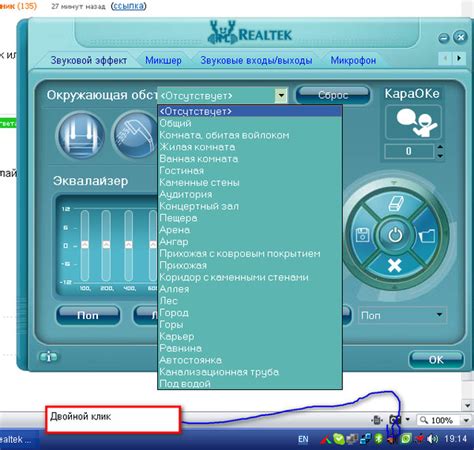Click the shower bathroom environment icon
This screenshot has width=474, height=450.
pos(135,135)
